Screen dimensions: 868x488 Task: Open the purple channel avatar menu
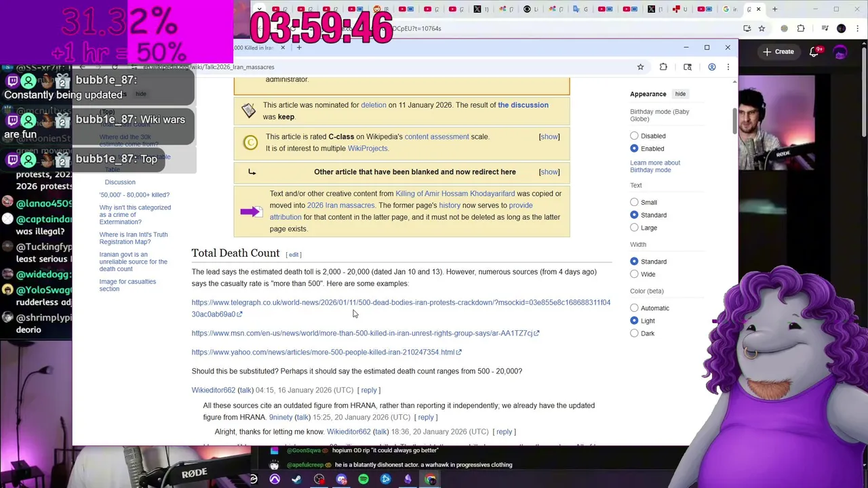pos(840,52)
